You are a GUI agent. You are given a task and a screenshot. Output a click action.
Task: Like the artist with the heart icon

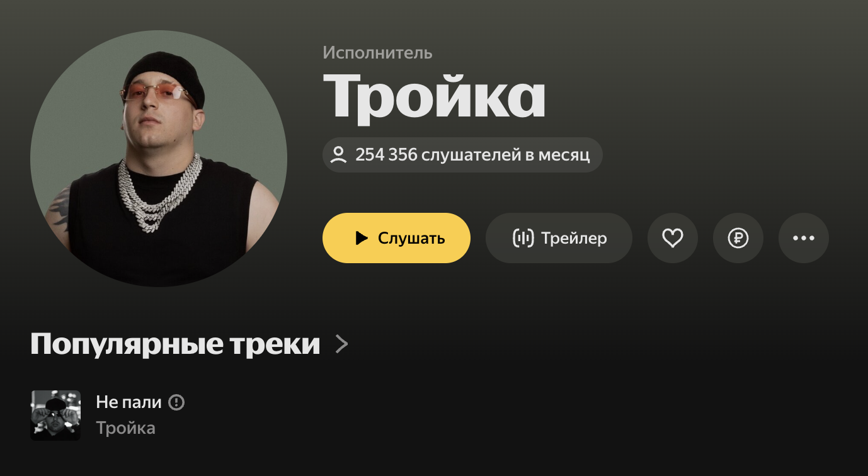click(672, 238)
